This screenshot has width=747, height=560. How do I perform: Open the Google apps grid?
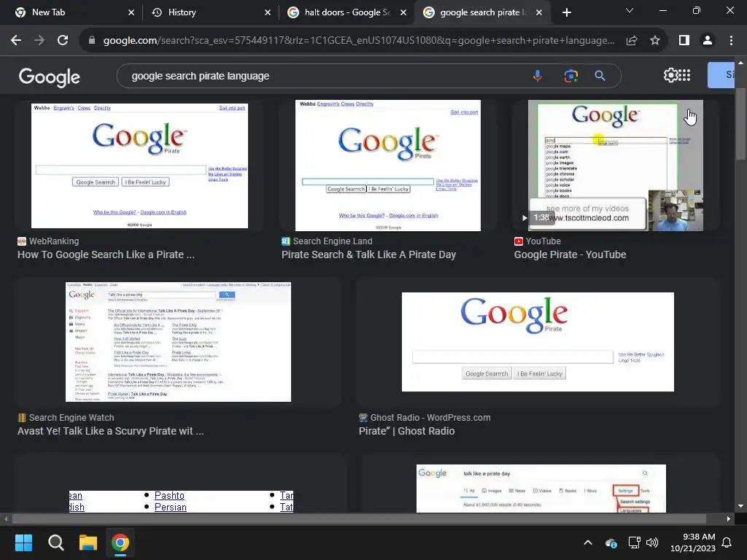[684, 75]
